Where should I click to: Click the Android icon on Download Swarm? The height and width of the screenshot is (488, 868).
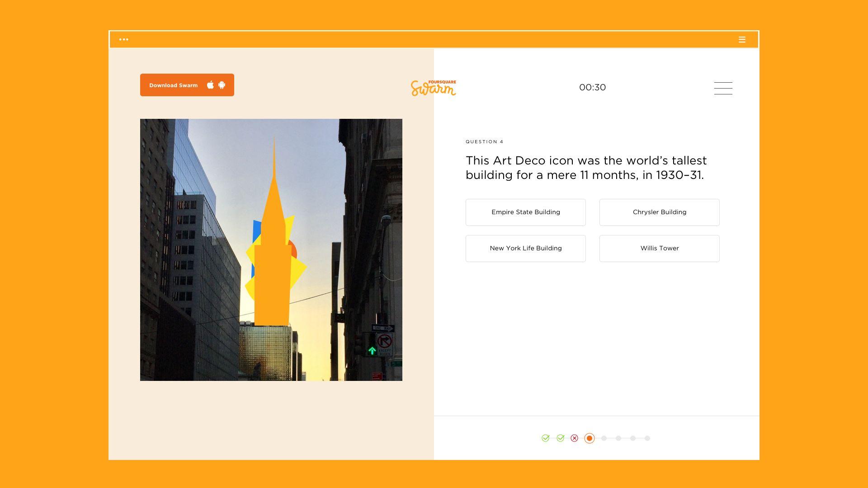pyautogui.click(x=222, y=85)
